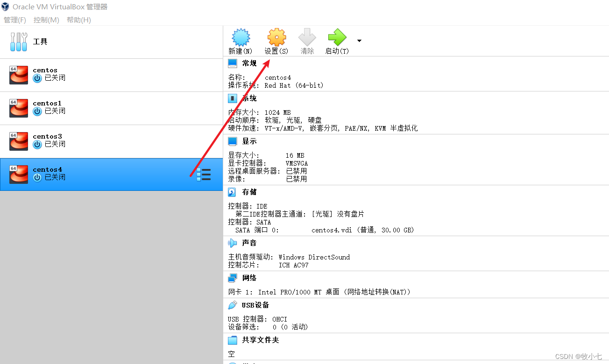The image size is (609, 364).
Task: Click the New (新建) toolbar icon
Action: point(241,37)
